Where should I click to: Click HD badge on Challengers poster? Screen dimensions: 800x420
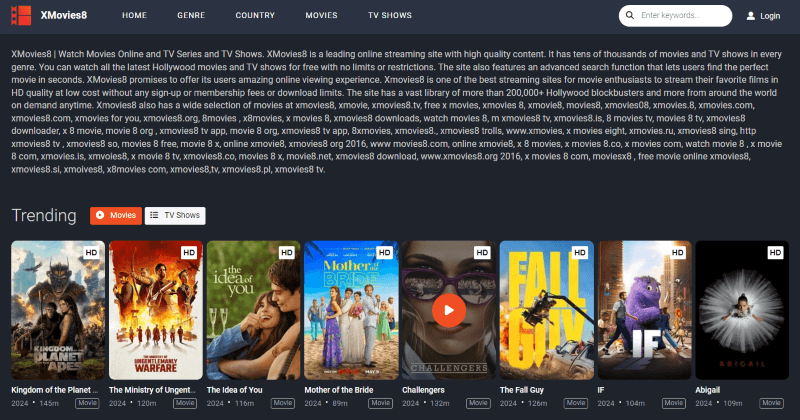[x=482, y=252]
